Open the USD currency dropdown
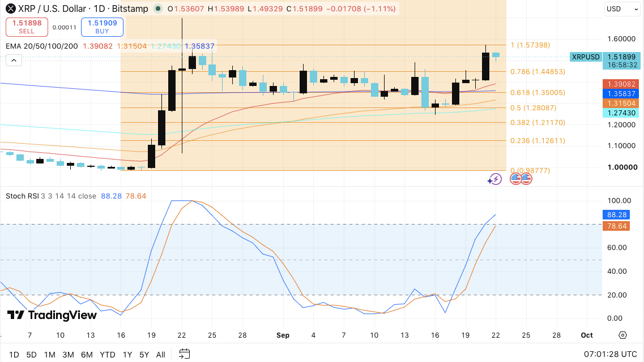 (622, 9)
